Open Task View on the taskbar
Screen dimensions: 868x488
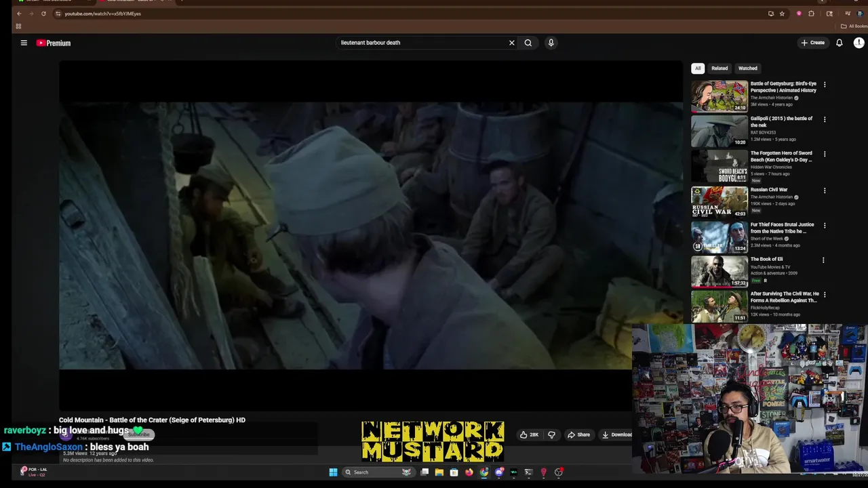tap(425, 472)
